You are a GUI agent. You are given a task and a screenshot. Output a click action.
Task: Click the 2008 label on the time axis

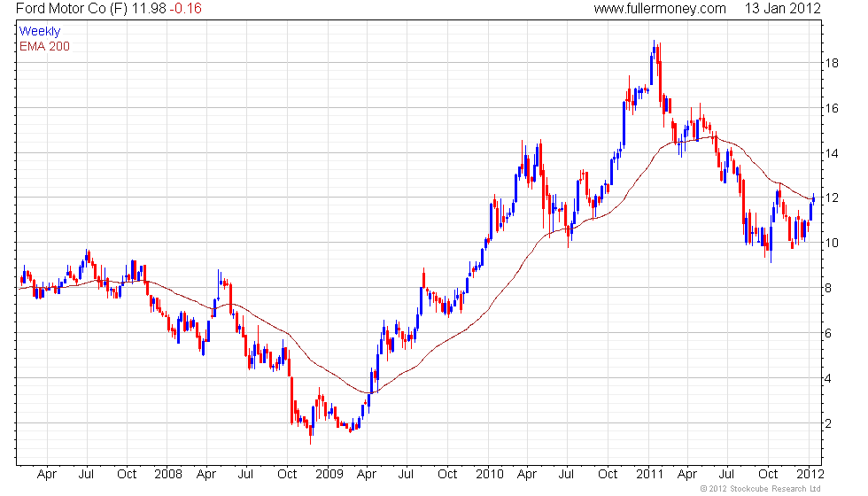coord(167,475)
